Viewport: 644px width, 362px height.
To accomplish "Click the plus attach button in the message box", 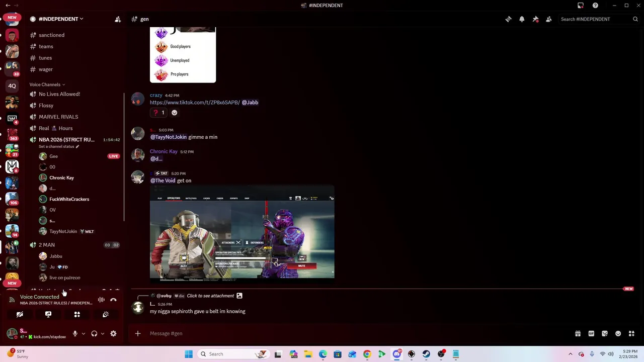I will 138,333.
